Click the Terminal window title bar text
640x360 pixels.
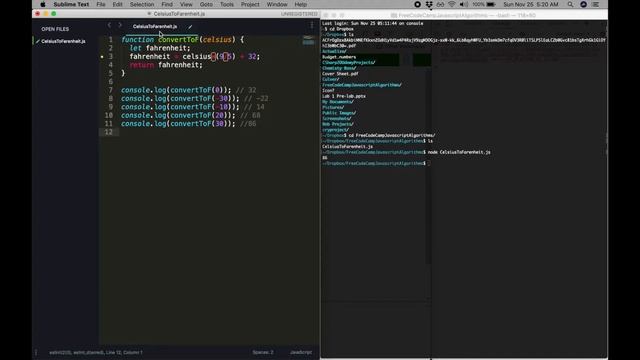[467, 16]
